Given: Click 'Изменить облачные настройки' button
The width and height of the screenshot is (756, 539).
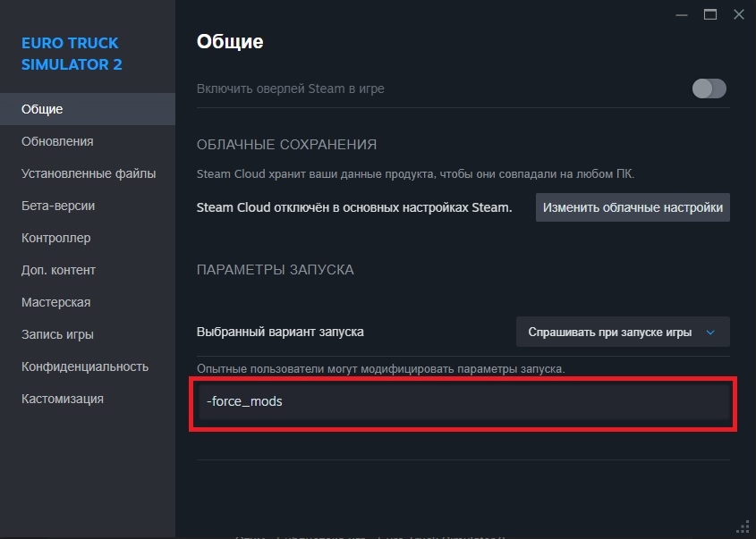Looking at the screenshot, I should point(633,207).
